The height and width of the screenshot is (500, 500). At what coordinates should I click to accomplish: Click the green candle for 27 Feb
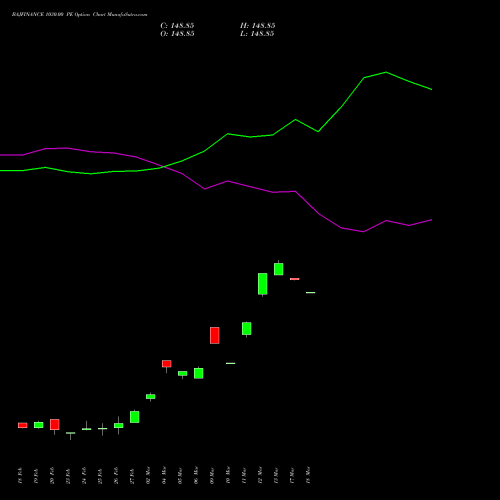135,417
